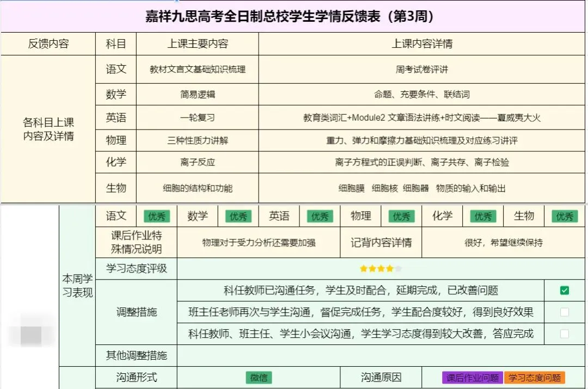This screenshot has height=389, width=588.
Task: Select the 上课内容详情 header cell
Action: (x=422, y=44)
